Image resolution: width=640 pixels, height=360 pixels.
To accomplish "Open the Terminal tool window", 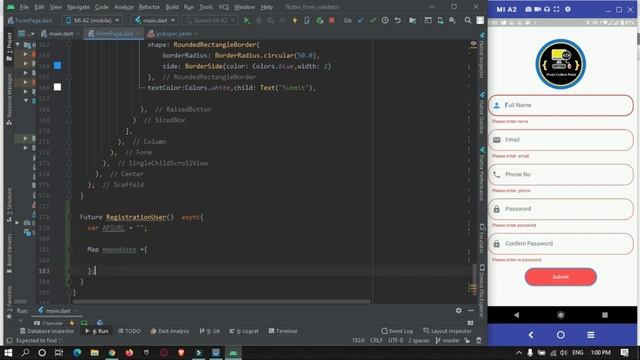I will (283, 331).
